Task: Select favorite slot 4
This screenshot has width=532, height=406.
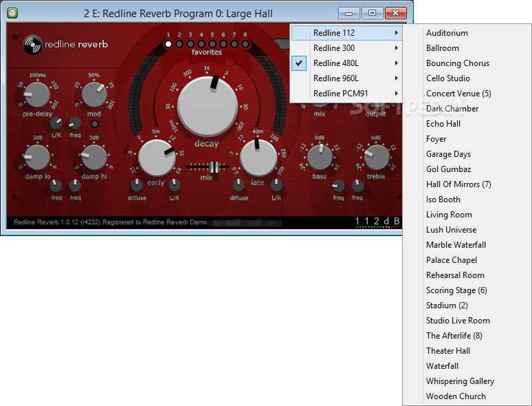Action: point(201,44)
